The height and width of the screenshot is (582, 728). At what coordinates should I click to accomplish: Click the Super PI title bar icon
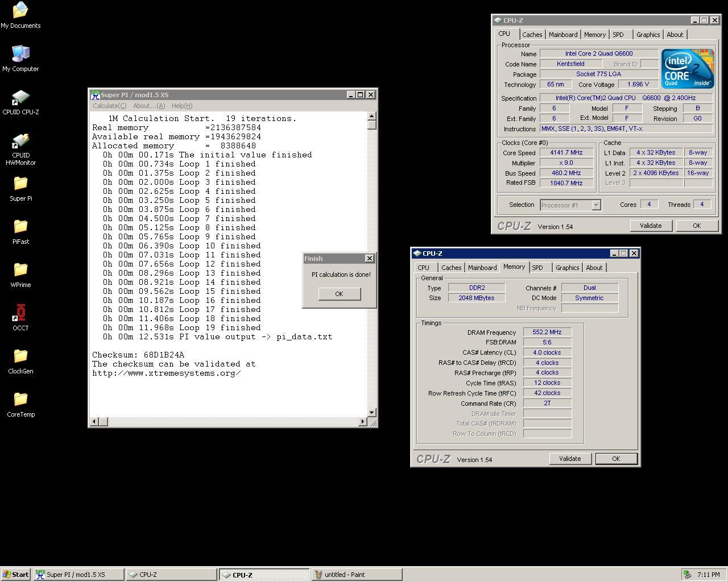[95, 95]
